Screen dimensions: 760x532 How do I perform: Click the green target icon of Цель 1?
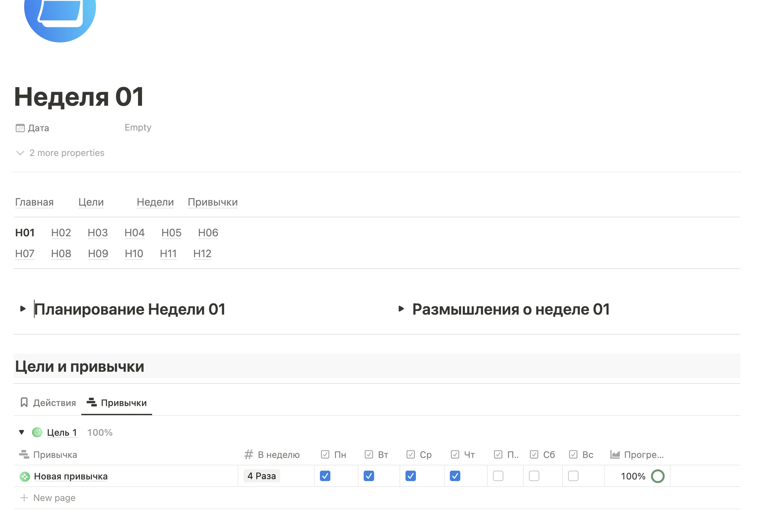pos(37,432)
